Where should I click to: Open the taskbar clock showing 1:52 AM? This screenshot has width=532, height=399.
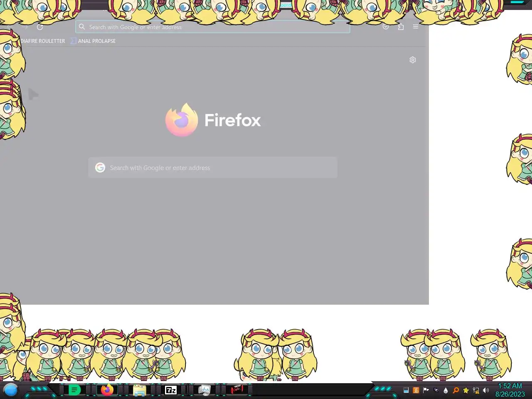coord(510,390)
